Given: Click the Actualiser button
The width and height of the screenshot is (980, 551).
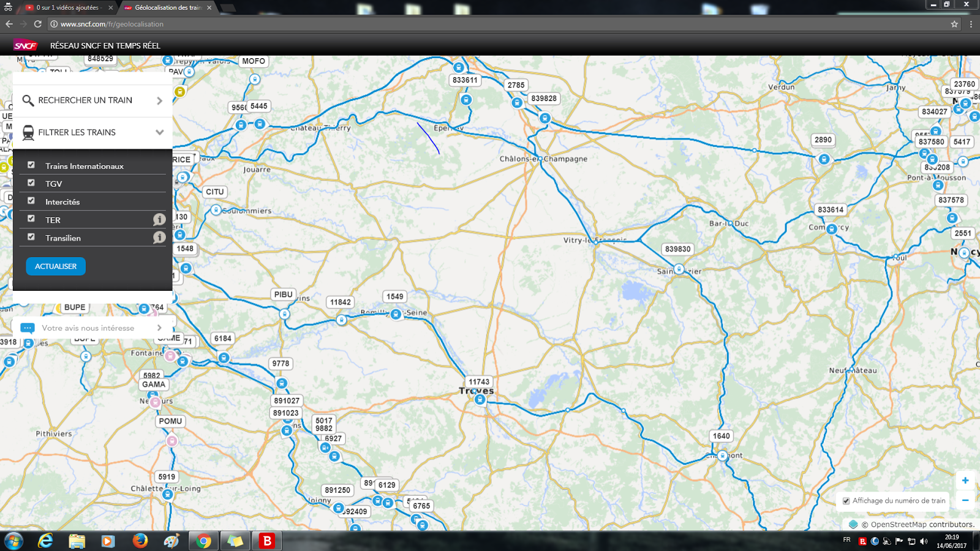Looking at the screenshot, I should tap(55, 266).
